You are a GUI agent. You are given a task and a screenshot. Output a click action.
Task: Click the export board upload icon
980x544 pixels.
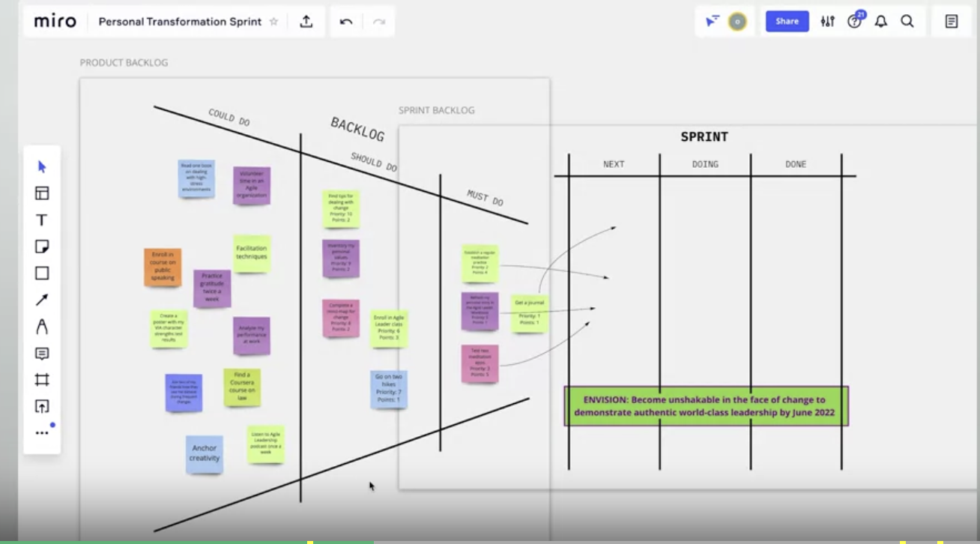[x=306, y=22]
